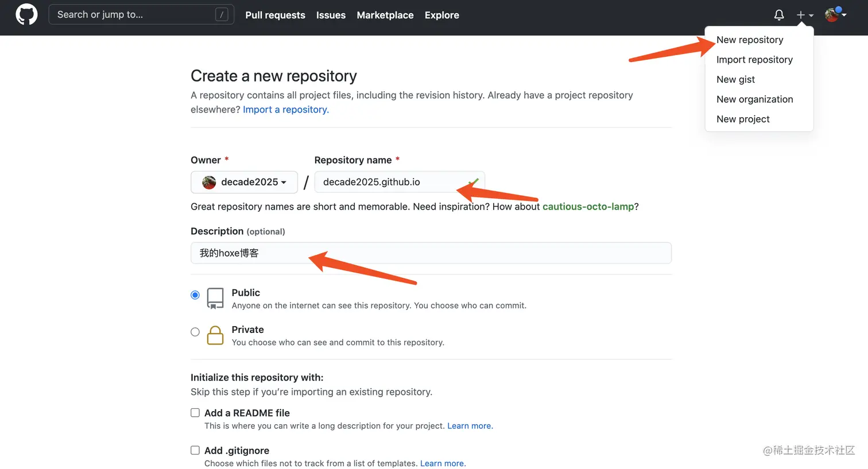Select New gist in the dropdown menu
The height and width of the screenshot is (469, 868).
(735, 79)
